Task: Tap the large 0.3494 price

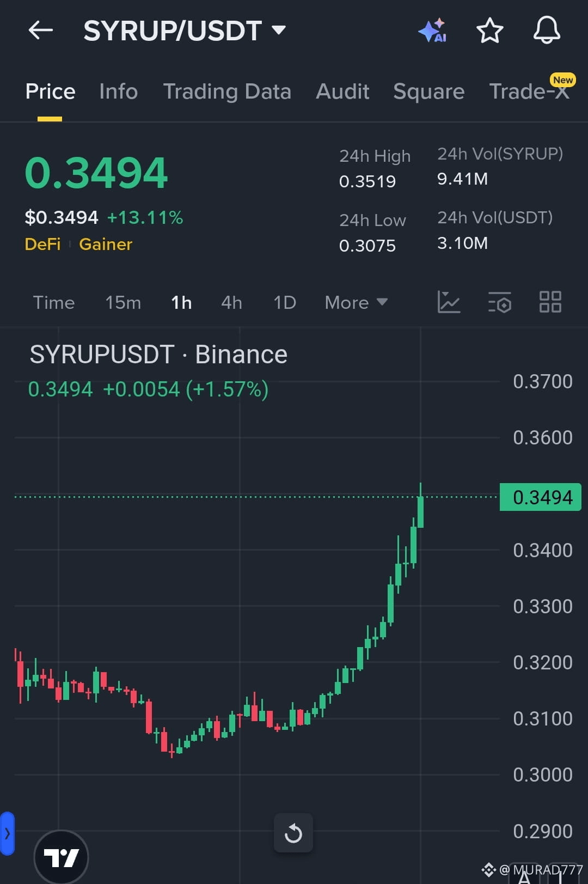Action: (96, 173)
